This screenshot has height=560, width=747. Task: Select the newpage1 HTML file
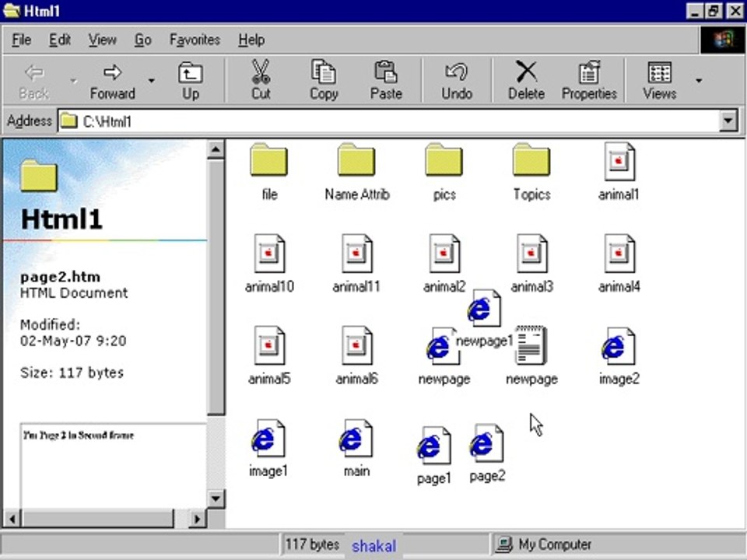click(x=484, y=318)
